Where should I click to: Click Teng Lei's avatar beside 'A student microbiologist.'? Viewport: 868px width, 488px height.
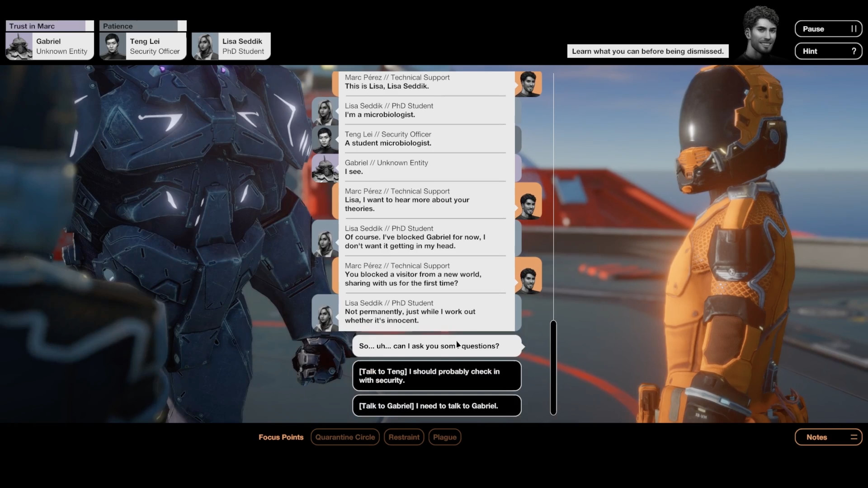point(325,139)
